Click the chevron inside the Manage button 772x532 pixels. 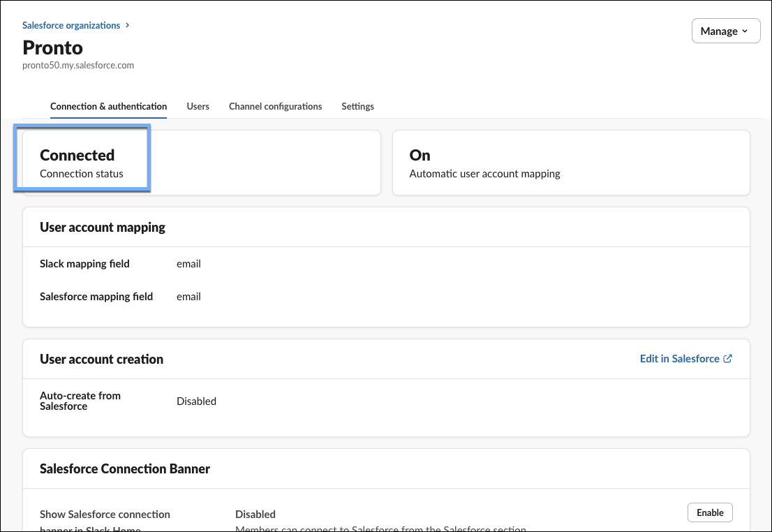pos(745,31)
